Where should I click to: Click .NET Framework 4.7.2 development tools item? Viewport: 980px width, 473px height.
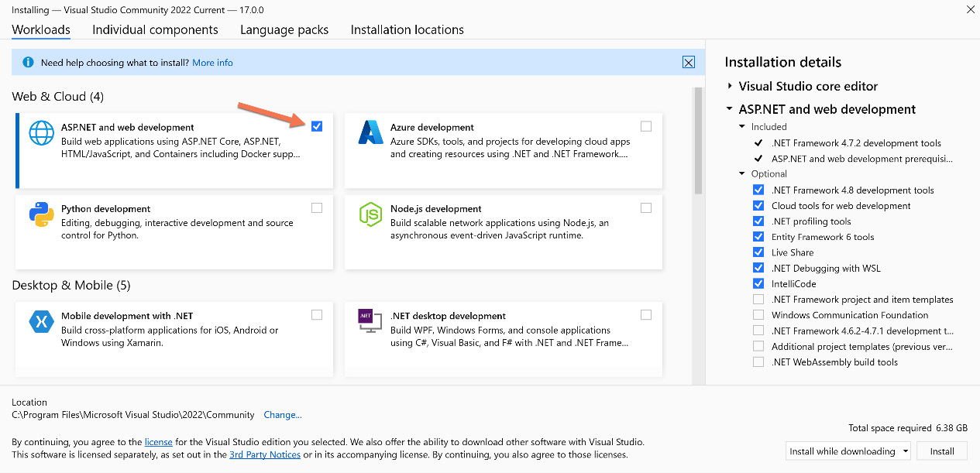[856, 142]
